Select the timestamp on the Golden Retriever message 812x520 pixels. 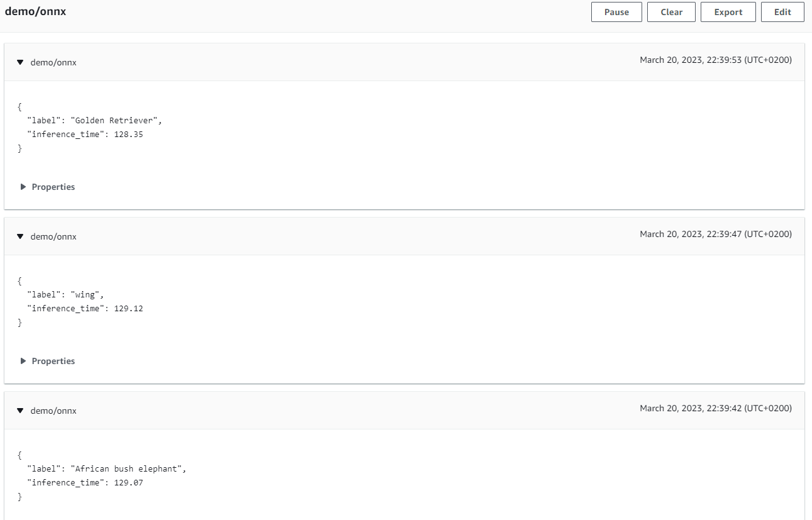[716, 60]
